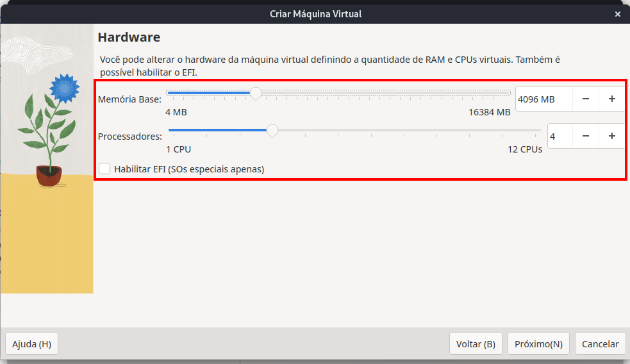The width and height of the screenshot is (630, 364).
Task: Focus the 4096 MB memory input field
Action: (543, 99)
